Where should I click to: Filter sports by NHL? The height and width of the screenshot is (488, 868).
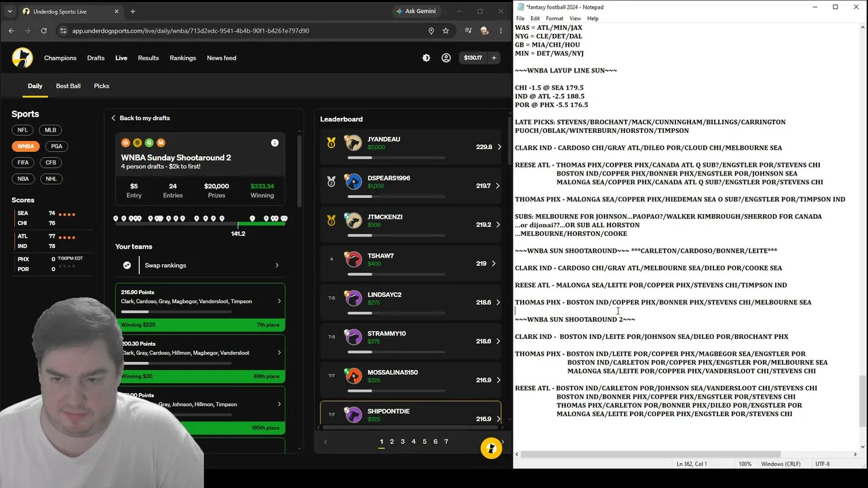[51, 179]
